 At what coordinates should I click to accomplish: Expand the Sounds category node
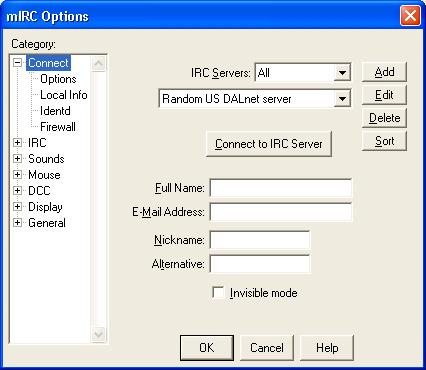tap(17, 159)
